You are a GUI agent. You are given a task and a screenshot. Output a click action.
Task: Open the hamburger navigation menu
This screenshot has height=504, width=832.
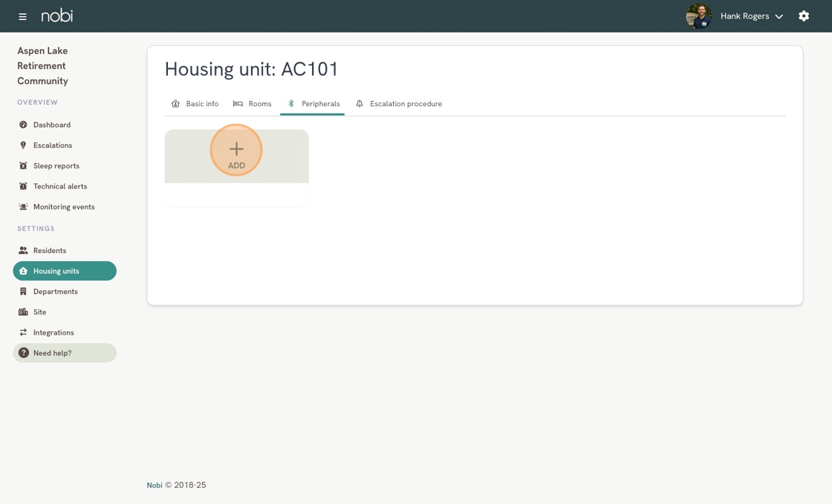22,16
